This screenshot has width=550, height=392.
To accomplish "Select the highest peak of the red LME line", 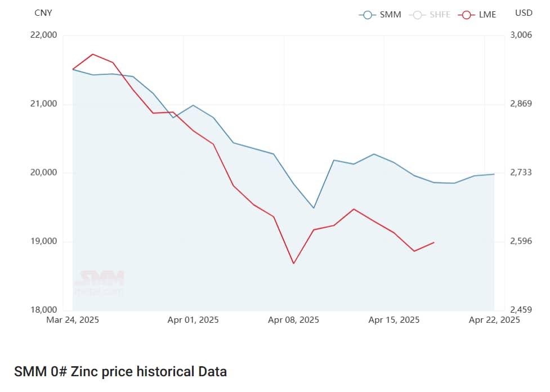I will pos(93,54).
